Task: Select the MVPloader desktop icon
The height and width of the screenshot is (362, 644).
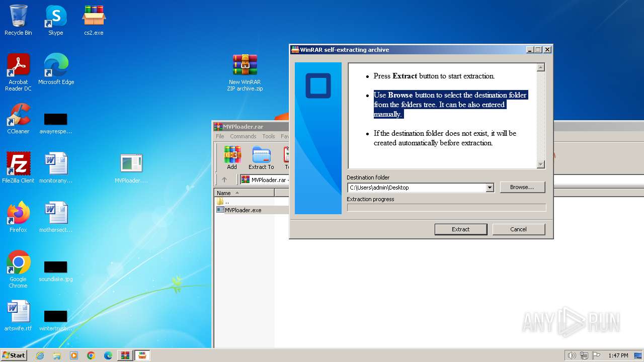Action: (x=131, y=168)
